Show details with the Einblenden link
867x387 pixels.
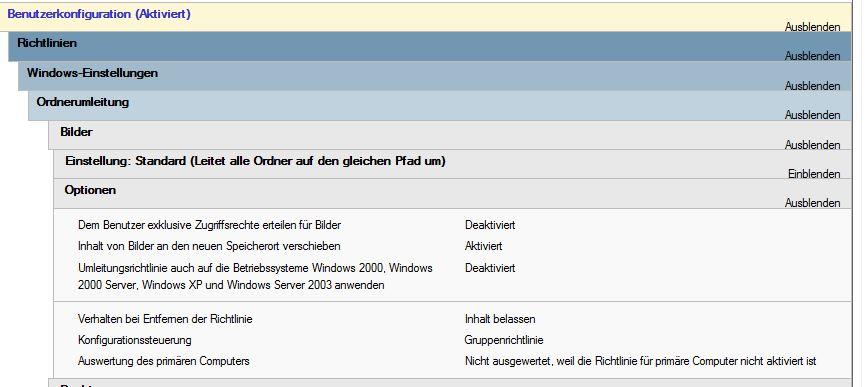coord(814,174)
